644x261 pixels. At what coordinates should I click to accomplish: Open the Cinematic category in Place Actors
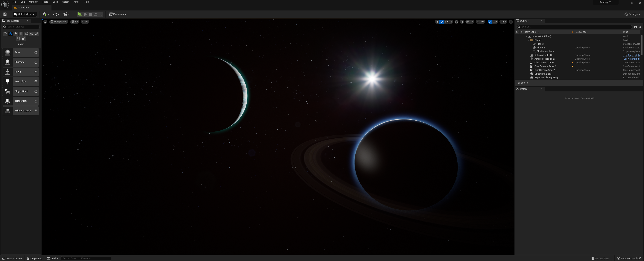pyautogui.click(x=26, y=34)
